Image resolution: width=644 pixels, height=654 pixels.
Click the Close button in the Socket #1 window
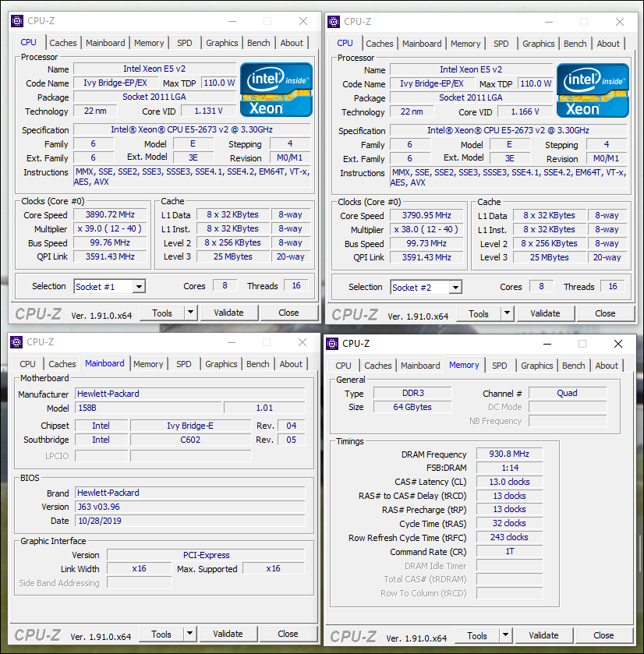tap(288, 313)
